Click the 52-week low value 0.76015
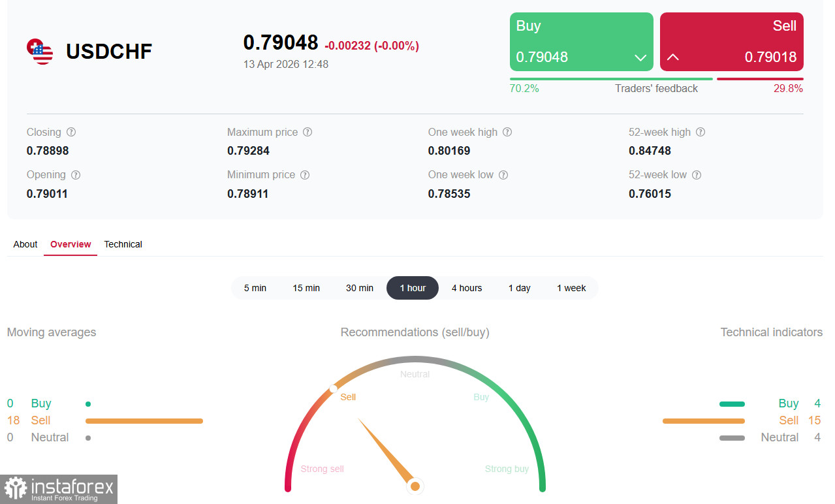The height and width of the screenshot is (504, 835). (x=650, y=194)
